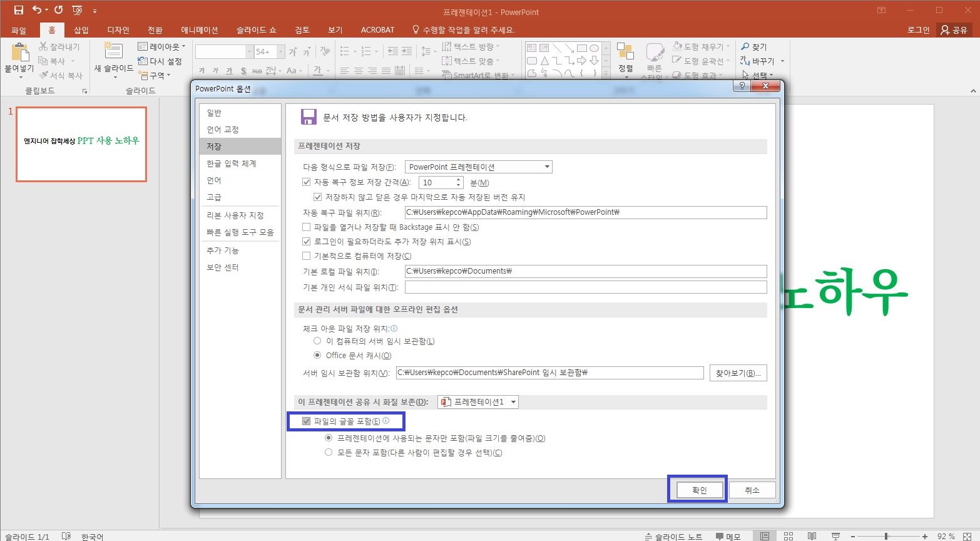Click the zoom slider handle in status bar
This screenshot has width=980, height=541.
point(886,537)
